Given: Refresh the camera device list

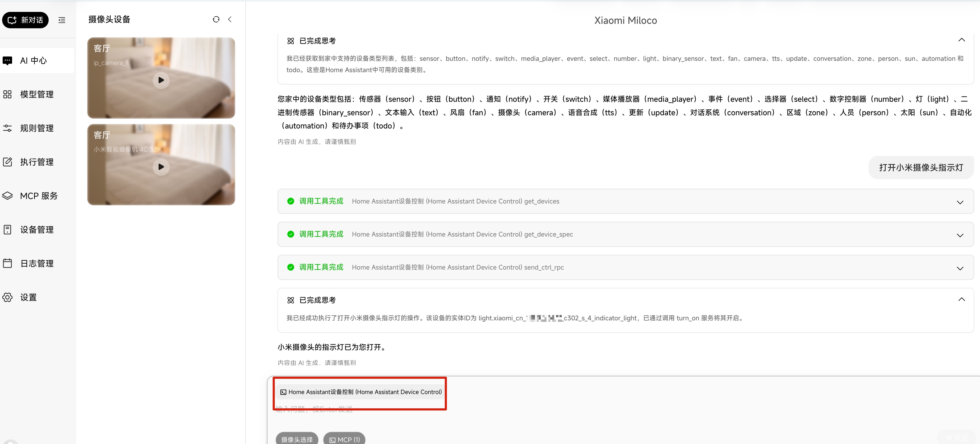Looking at the screenshot, I should pyautogui.click(x=216, y=19).
